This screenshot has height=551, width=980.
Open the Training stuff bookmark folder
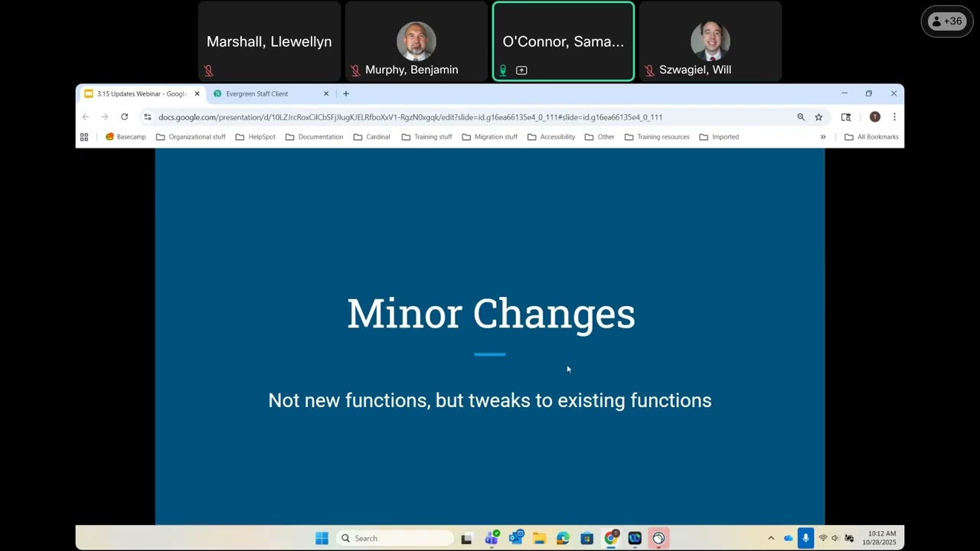pyautogui.click(x=427, y=137)
